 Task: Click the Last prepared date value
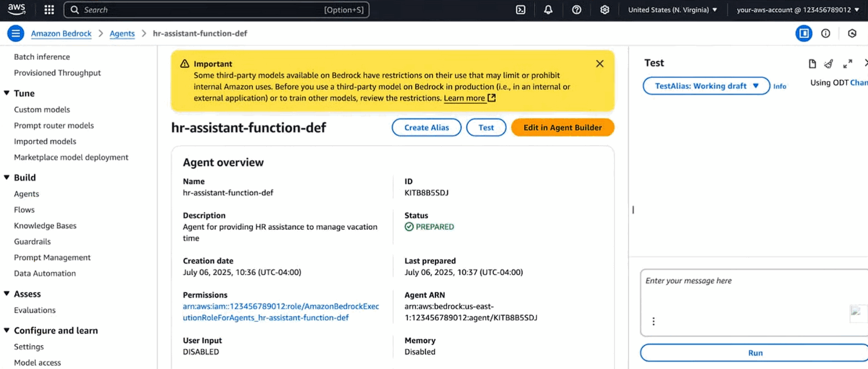(x=464, y=272)
